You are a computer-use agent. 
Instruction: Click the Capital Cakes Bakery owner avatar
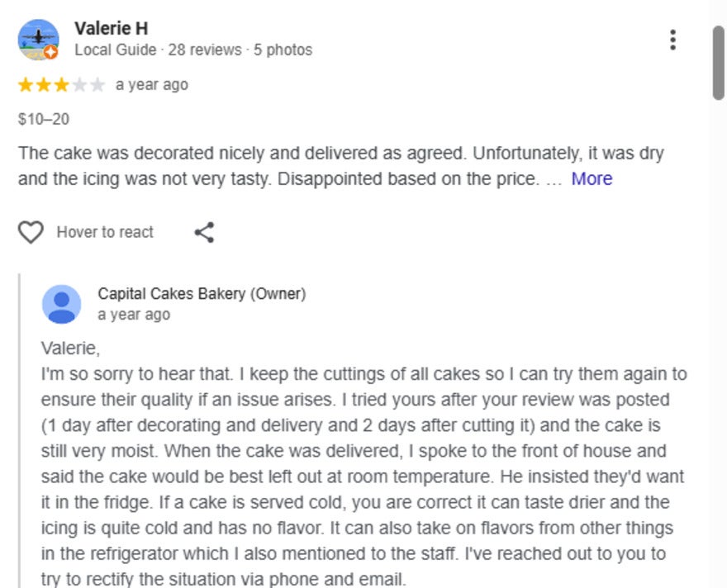click(61, 304)
